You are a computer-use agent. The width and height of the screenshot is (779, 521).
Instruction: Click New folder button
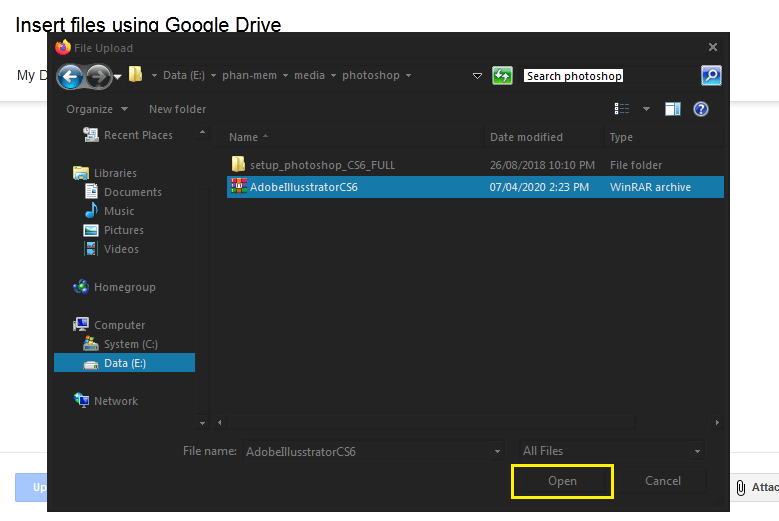[177, 109]
